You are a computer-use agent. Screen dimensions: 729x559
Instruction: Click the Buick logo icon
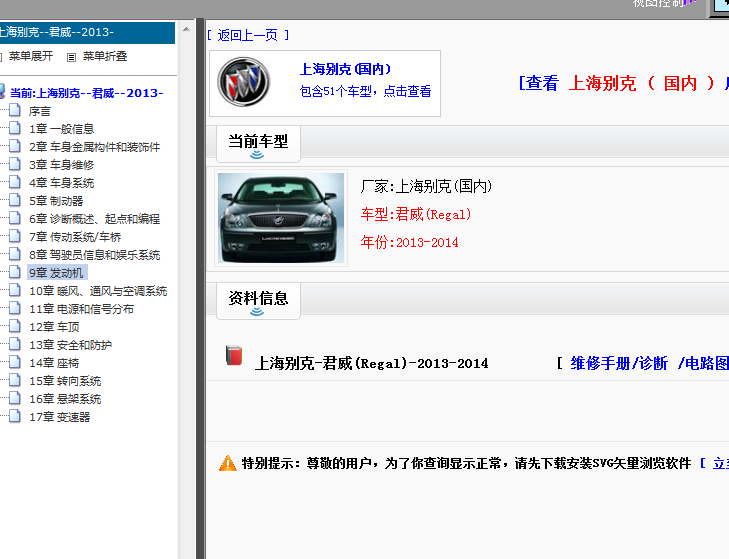pos(244,82)
